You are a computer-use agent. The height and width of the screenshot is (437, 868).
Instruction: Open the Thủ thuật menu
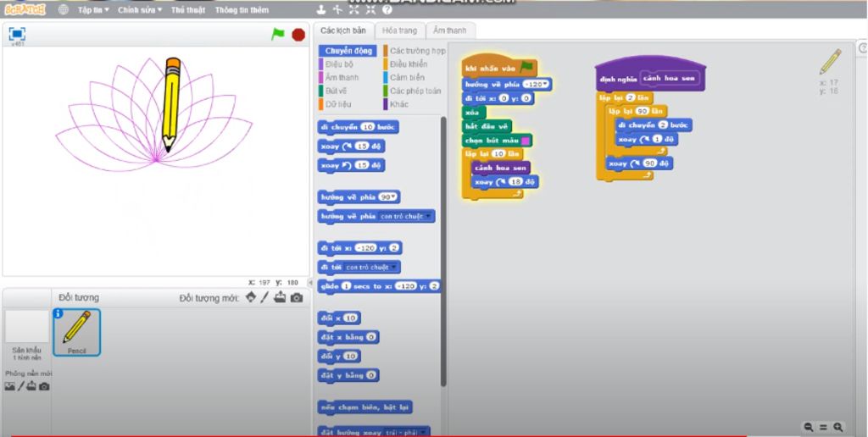click(x=187, y=10)
